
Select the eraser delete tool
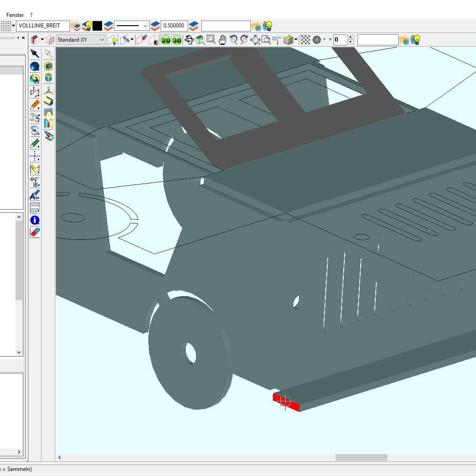[35, 232]
